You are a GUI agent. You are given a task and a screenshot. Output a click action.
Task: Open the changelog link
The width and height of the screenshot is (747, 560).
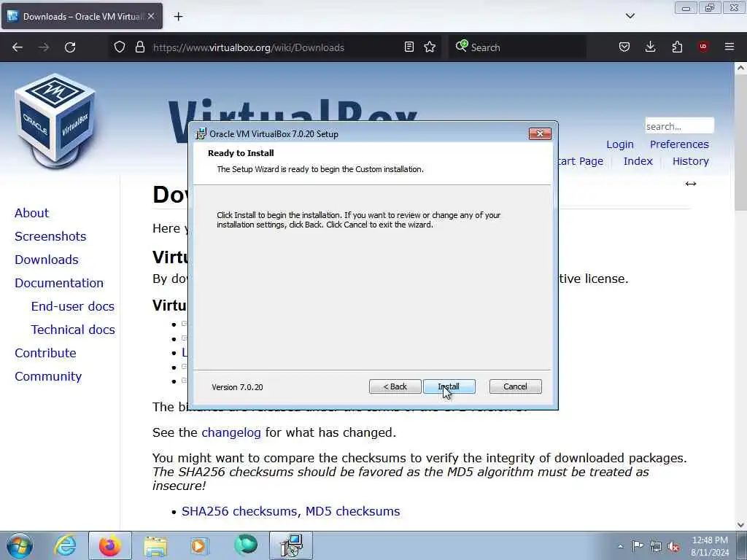coord(231,432)
